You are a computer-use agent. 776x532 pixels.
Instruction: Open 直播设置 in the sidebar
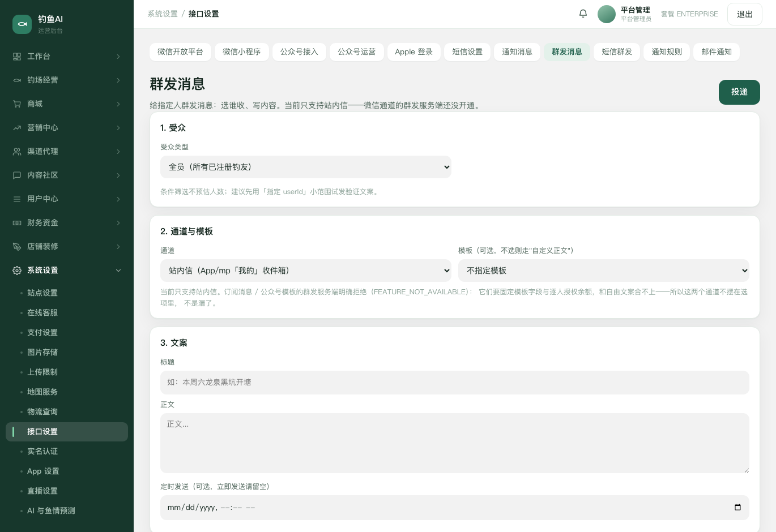[67, 491]
